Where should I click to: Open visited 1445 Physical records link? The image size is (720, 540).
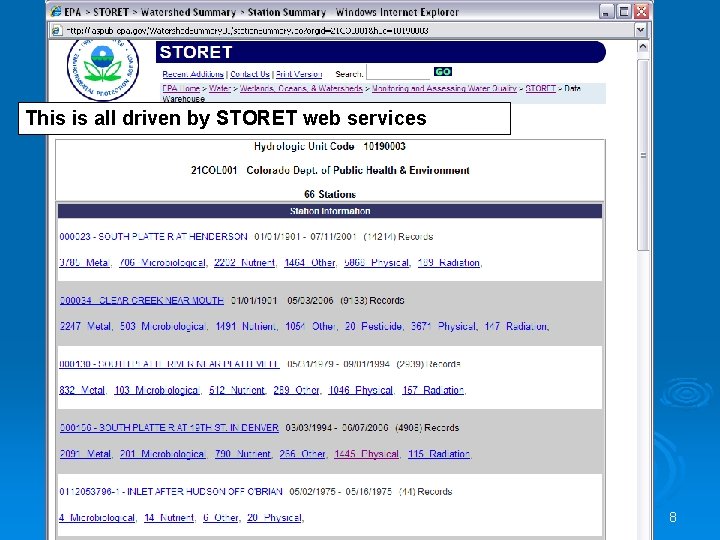pyautogui.click(x=366, y=454)
